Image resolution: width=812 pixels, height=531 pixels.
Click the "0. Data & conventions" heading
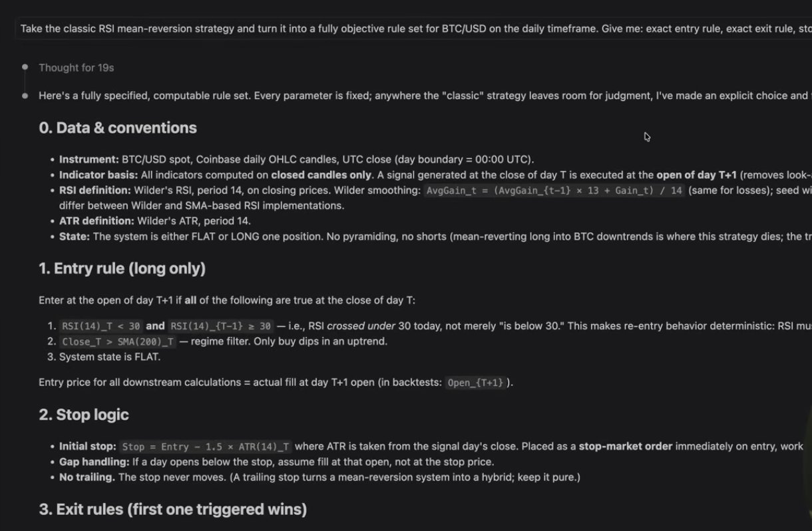[x=118, y=128]
